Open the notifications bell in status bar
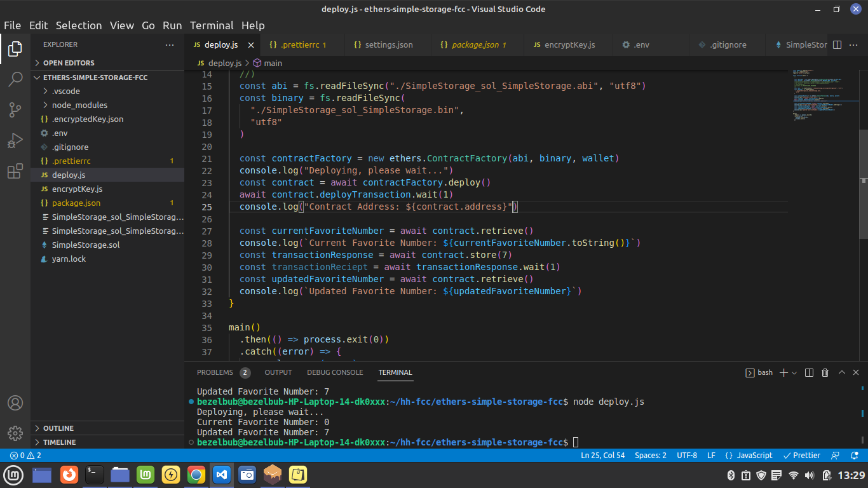868x488 pixels. pyautogui.click(x=854, y=456)
